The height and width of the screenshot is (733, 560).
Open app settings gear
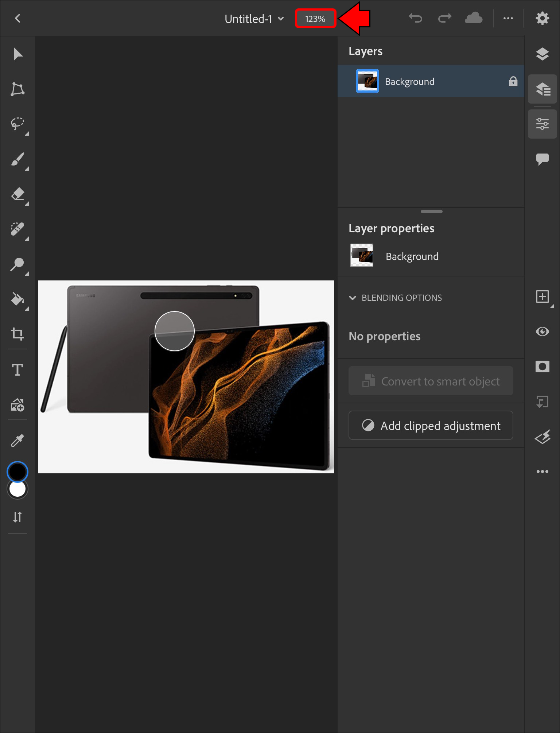coord(542,18)
